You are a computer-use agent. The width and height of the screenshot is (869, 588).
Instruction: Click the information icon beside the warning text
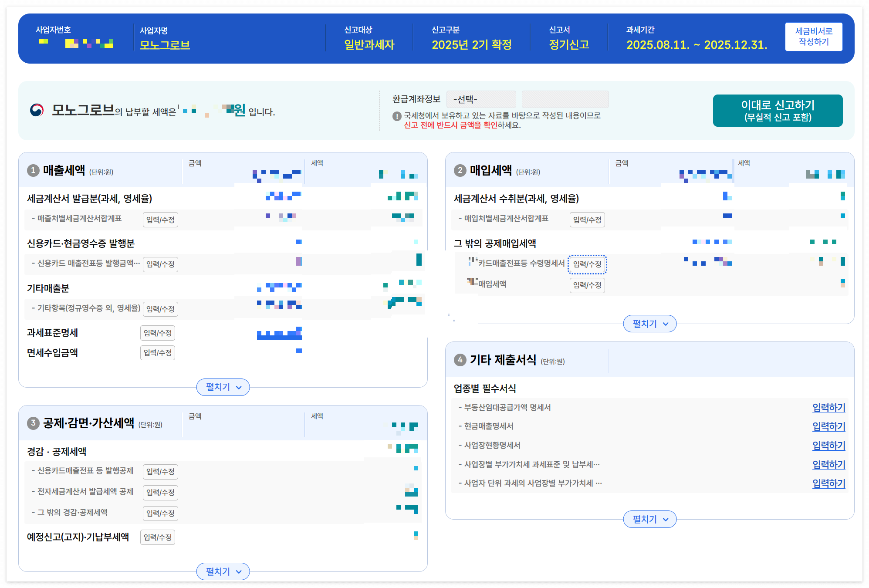397,116
